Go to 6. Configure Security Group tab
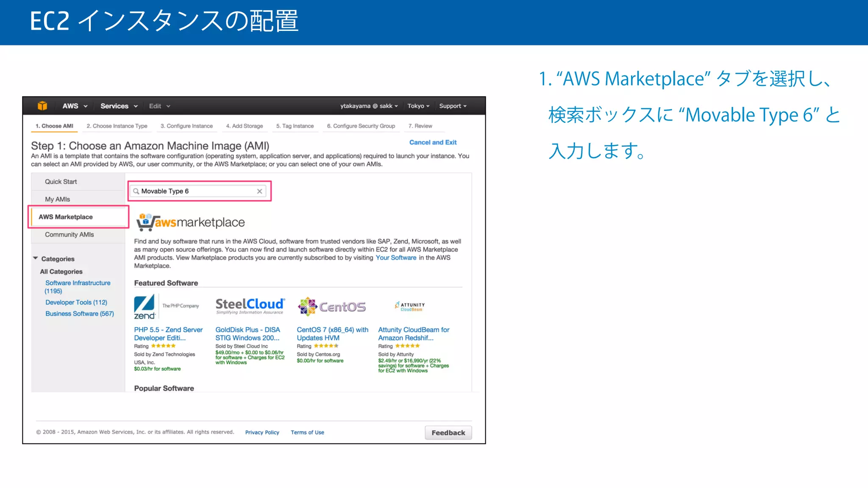This screenshot has width=868, height=488. click(361, 126)
